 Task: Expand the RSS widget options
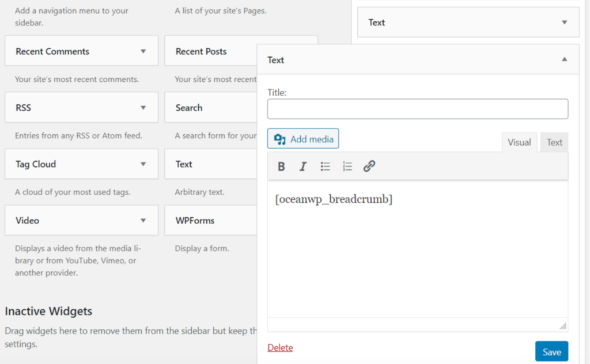pyautogui.click(x=143, y=108)
